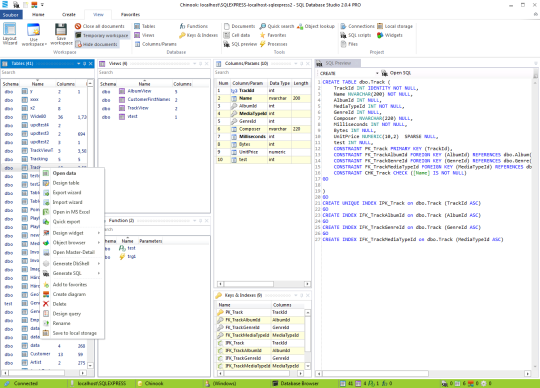Switch to the Home ribbon tab
Viewport: 540px width, 388px height.
[38, 15]
